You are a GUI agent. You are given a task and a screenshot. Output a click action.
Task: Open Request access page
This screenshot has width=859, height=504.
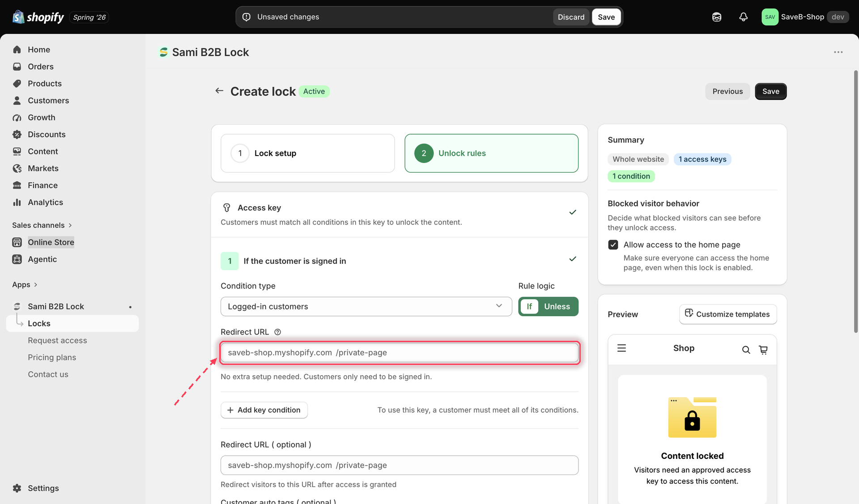[x=57, y=340]
